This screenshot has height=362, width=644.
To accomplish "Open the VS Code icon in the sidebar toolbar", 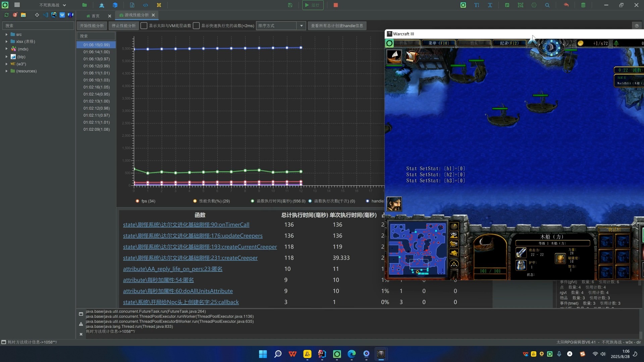I will click(x=45, y=15).
